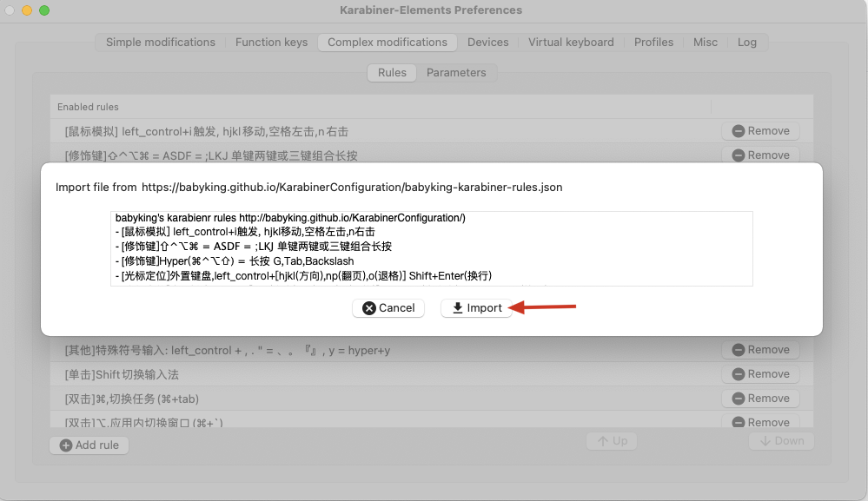The width and height of the screenshot is (868, 501).
Task: Remove the Shift切换输入法 rule
Action: 760,374
